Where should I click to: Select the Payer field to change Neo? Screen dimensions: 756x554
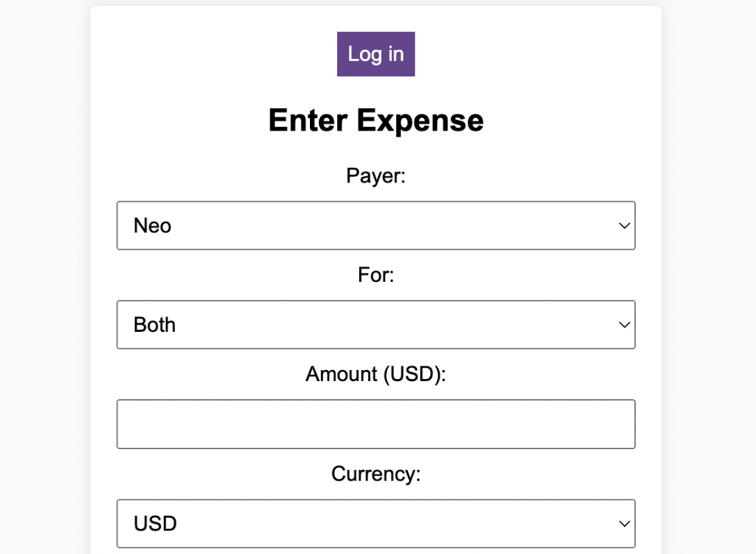[375, 225]
